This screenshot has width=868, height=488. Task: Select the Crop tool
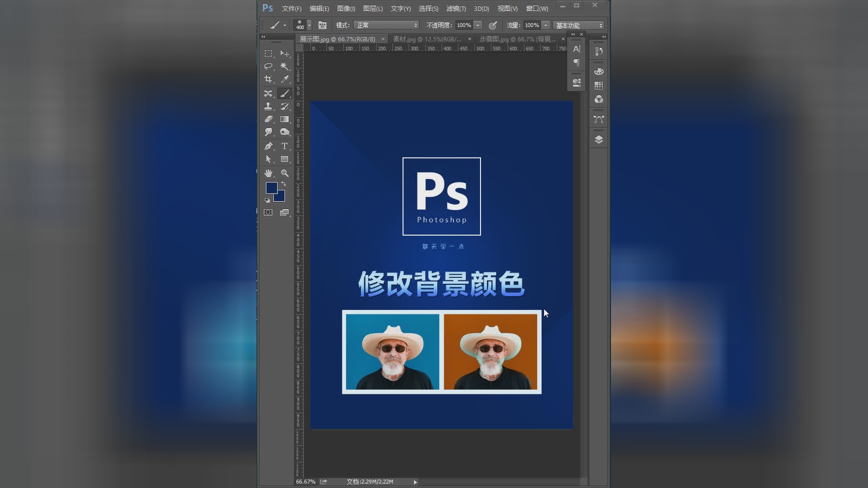pos(268,79)
